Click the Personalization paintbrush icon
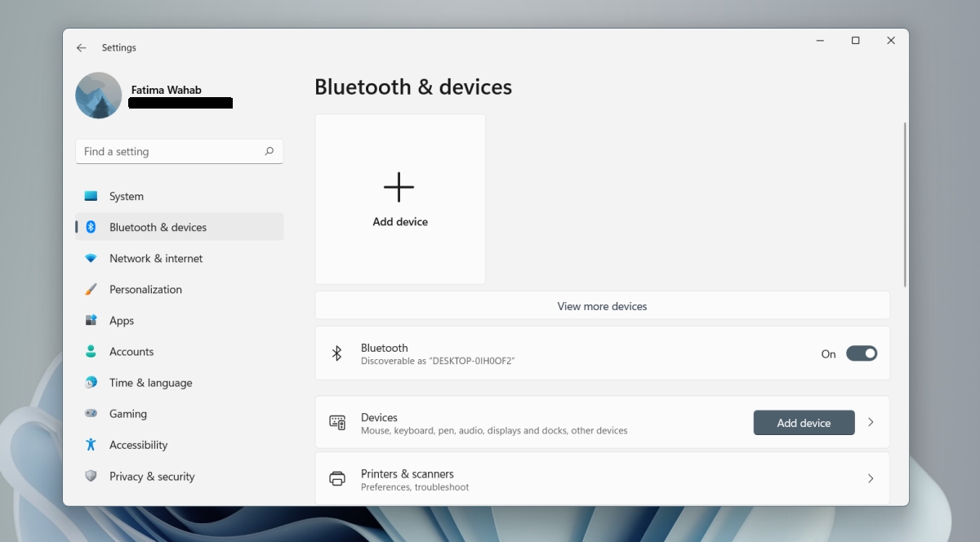Screen dimensions: 980x542 tap(91, 290)
